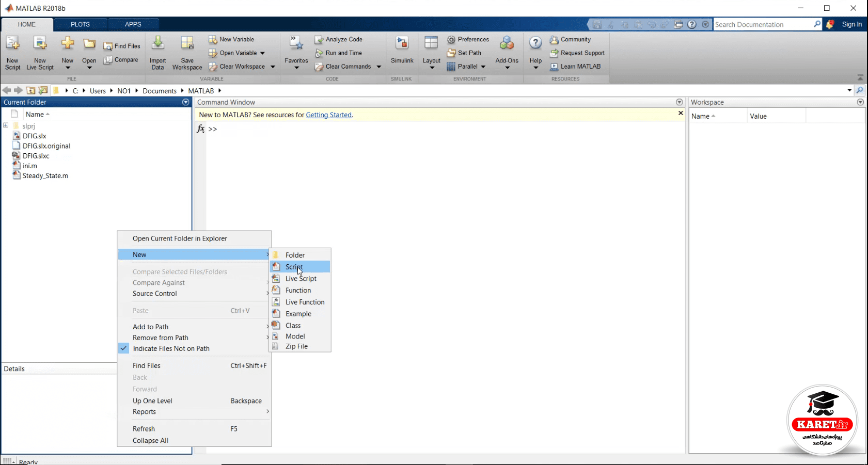Image resolution: width=868 pixels, height=465 pixels.
Task: Click the notifications bell icon
Action: (x=830, y=24)
